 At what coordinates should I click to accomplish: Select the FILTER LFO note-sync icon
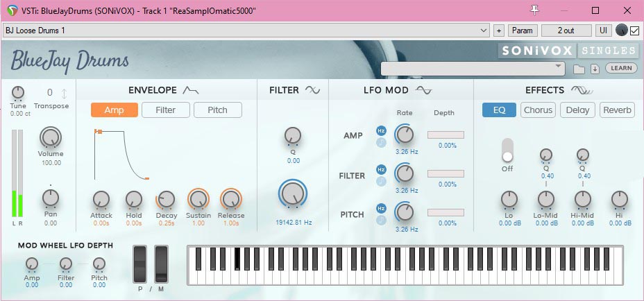381,181
